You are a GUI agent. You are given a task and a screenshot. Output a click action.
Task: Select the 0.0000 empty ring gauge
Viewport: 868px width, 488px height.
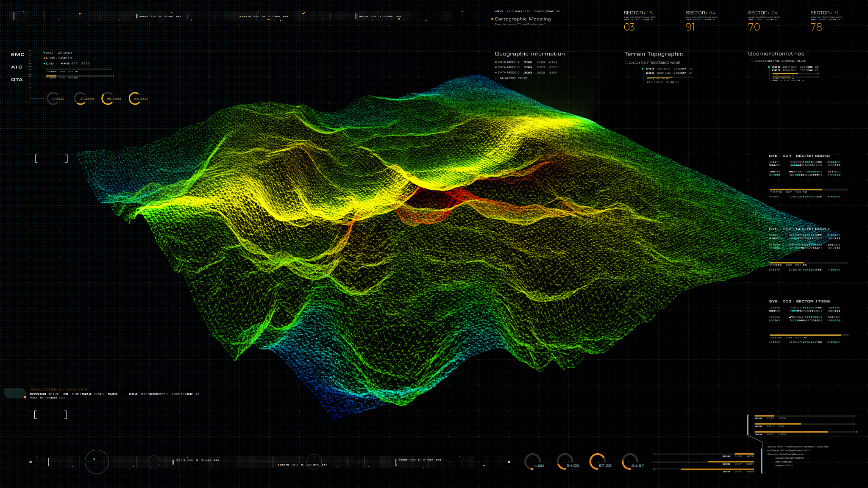coord(53,99)
